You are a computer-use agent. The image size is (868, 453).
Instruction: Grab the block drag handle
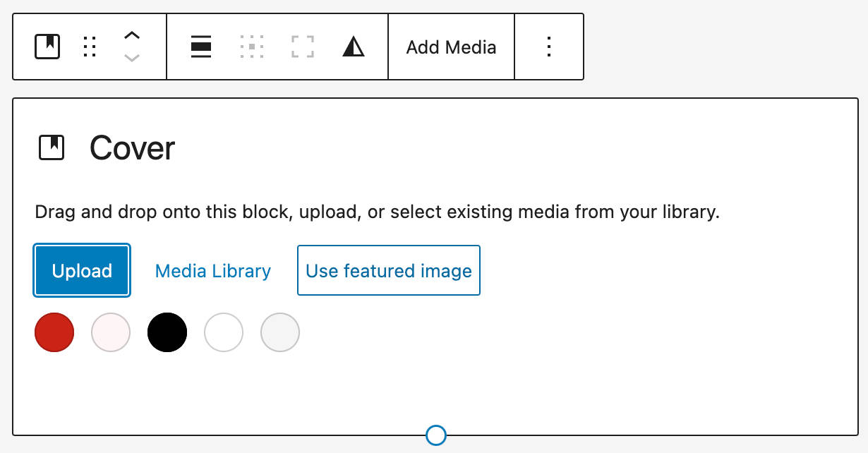coord(89,47)
